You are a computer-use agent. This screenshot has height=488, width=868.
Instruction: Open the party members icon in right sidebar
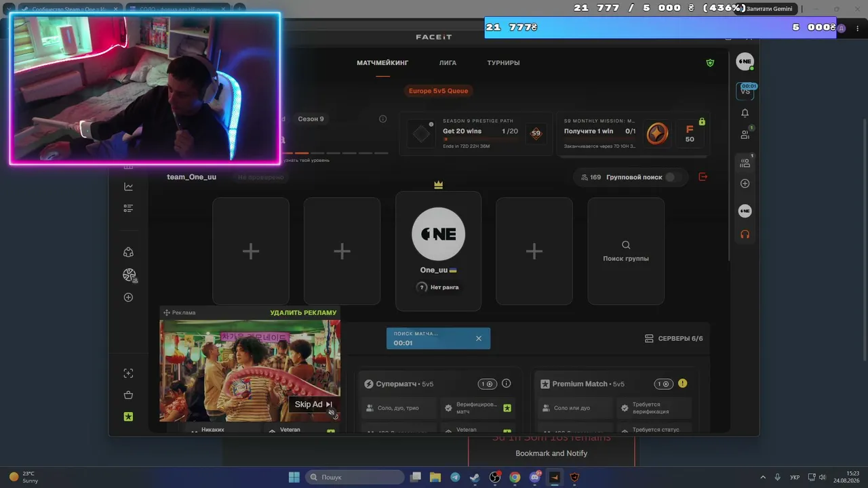pyautogui.click(x=745, y=163)
